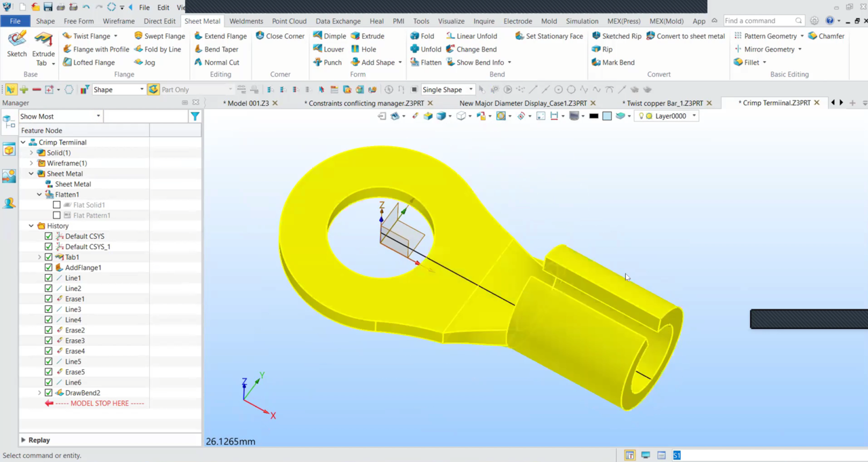Expand the Replay section
Screen dimensions: 868x462
point(24,440)
